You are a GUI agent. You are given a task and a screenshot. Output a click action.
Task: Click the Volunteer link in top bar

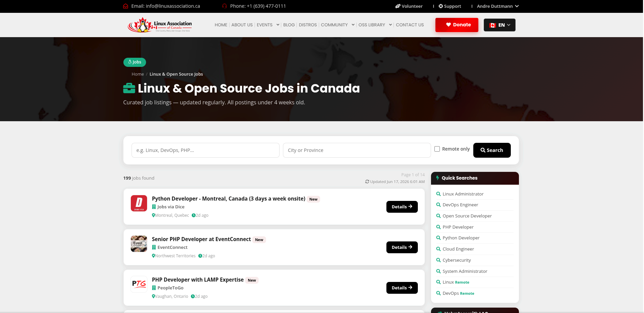[409, 6]
